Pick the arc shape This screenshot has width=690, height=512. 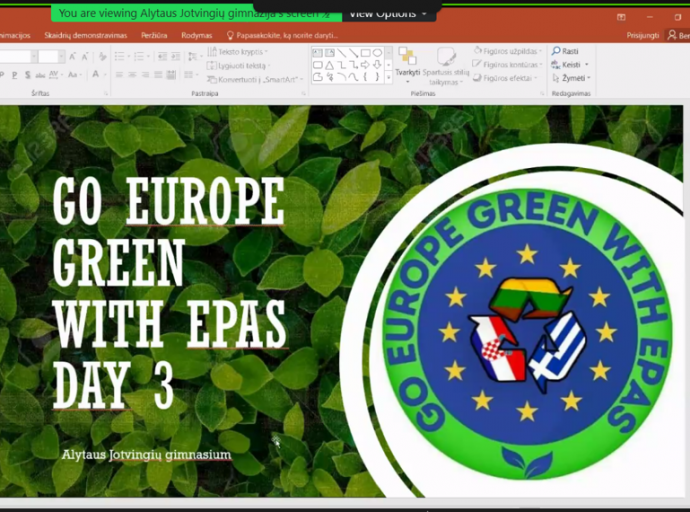(341, 77)
